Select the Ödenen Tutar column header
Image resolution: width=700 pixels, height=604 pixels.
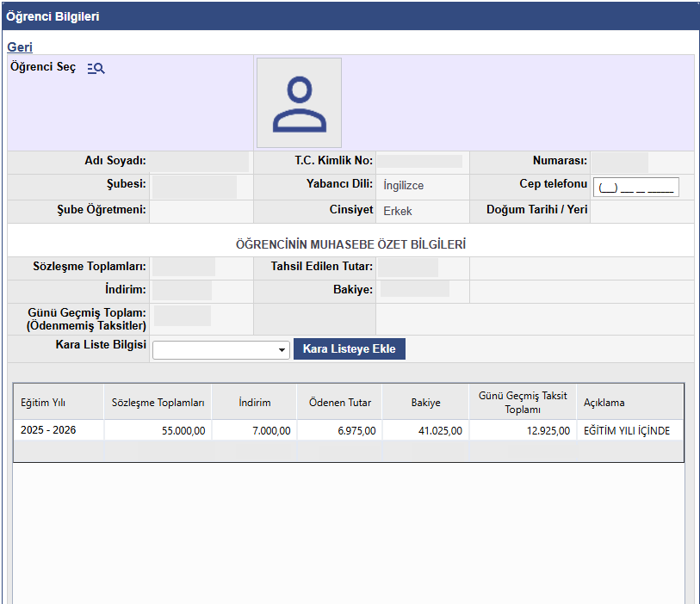point(339,403)
